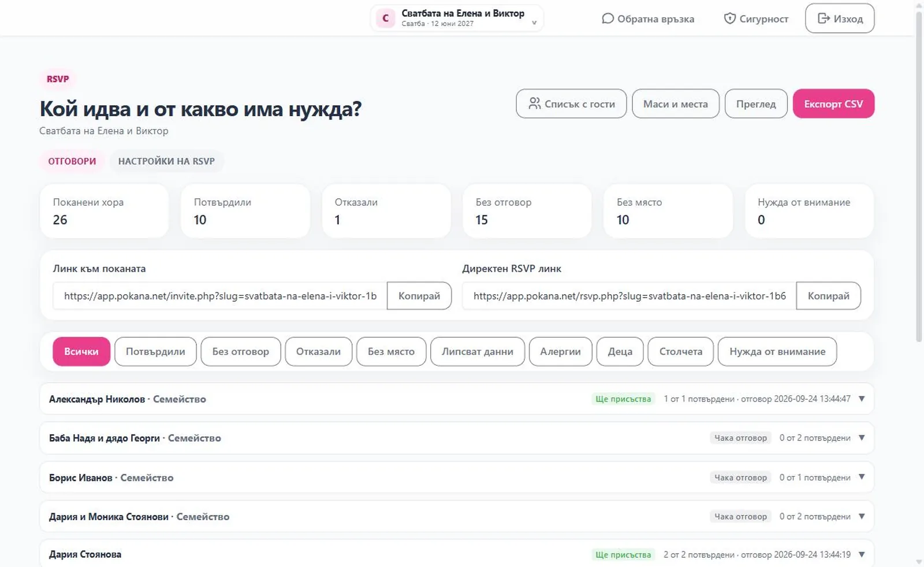Click the Нужда от внимание 0 stat card
The height and width of the screenshot is (567, 924).
point(809,211)
